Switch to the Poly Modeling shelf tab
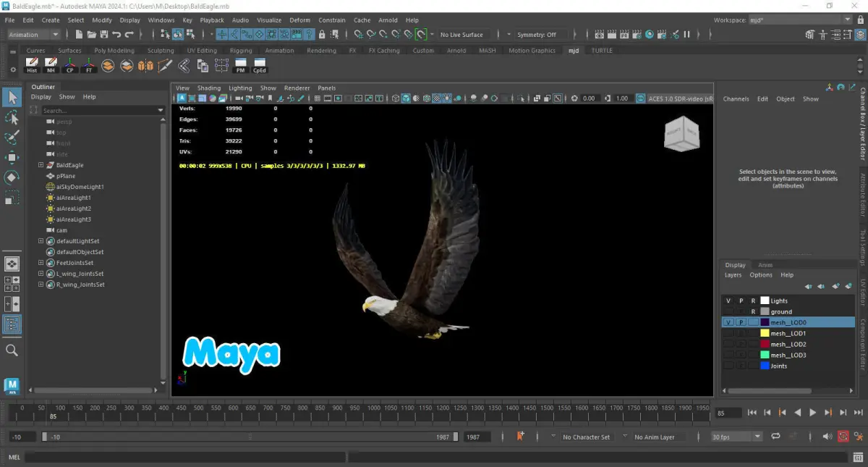Screen dimensions: 868x467 pyautogui.click(x=115, y=51)
